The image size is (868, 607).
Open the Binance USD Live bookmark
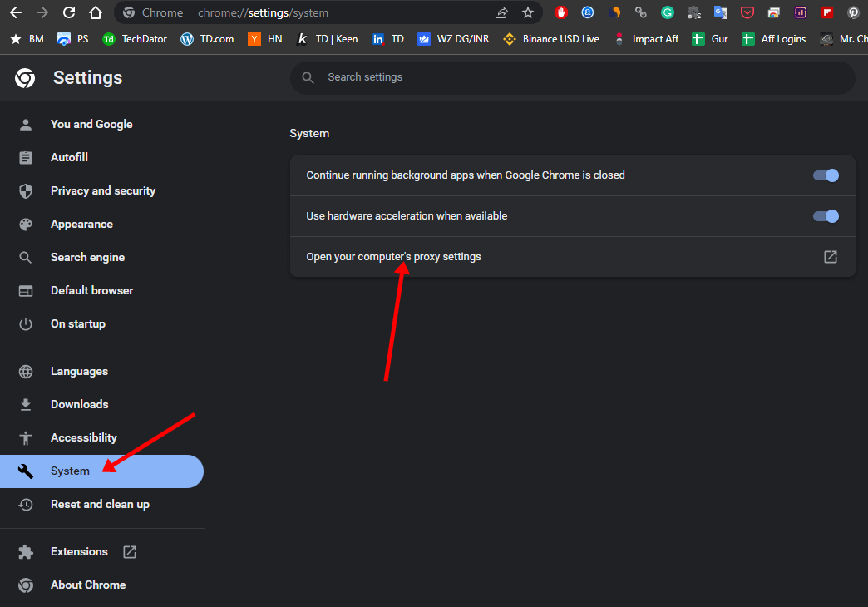click(551, 39)
